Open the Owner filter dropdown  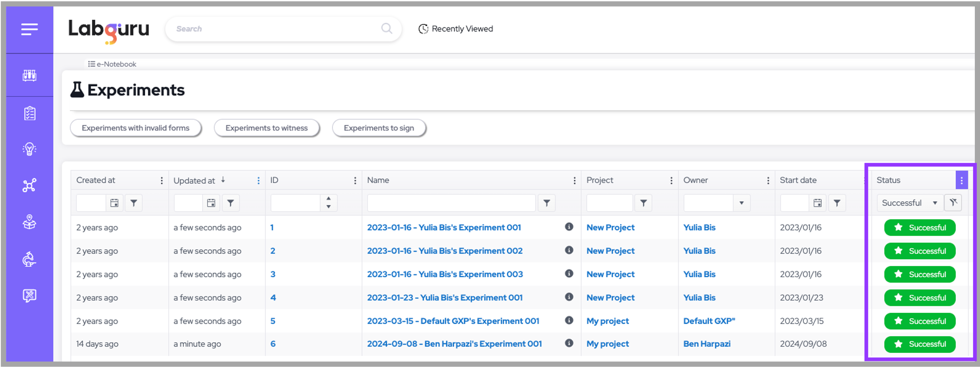tap(741, 203)
